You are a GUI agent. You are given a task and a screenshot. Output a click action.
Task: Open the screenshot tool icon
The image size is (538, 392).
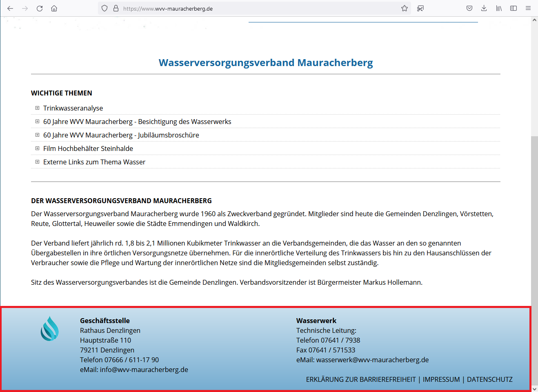click(420, 8)
